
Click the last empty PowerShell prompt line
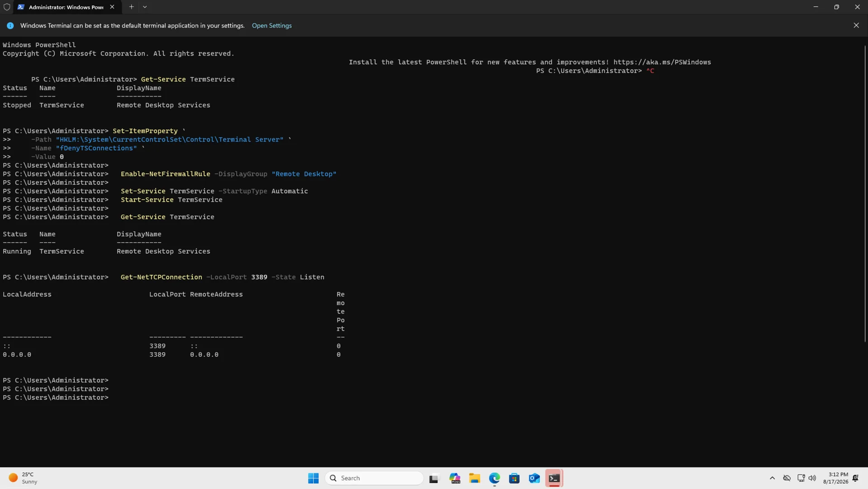56,398
